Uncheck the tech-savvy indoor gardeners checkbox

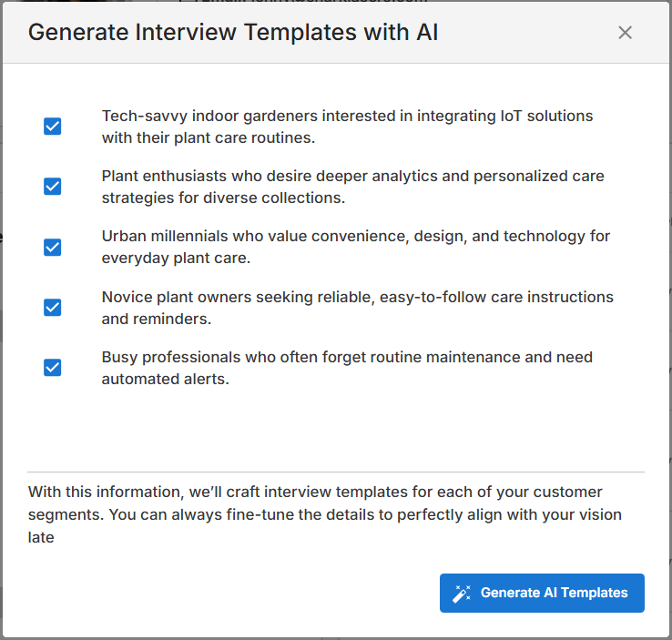click(x=53, y=127)
